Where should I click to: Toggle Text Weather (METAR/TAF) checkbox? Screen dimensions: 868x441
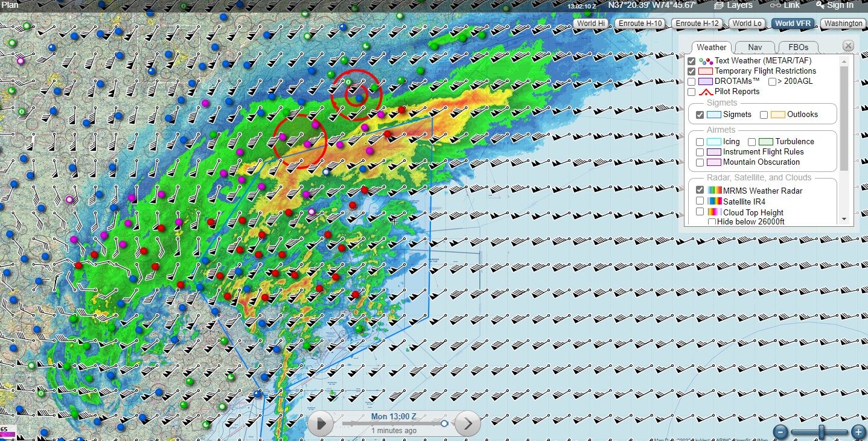(692, 61)
